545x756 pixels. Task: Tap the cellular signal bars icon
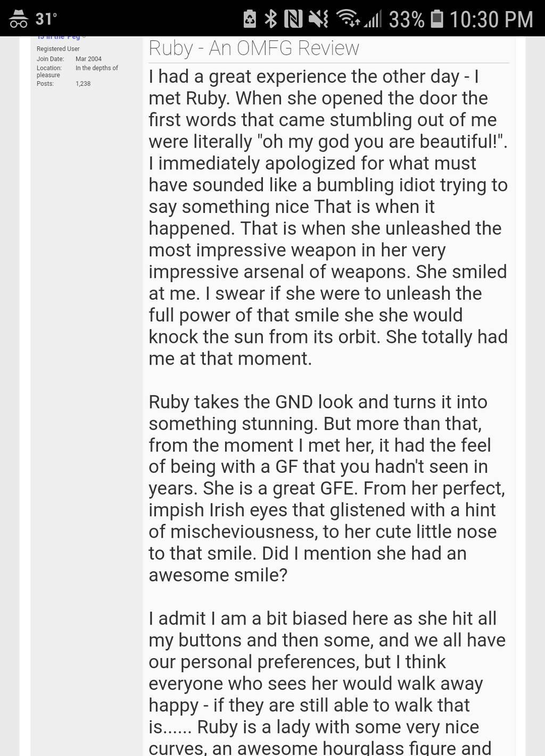[x=373, y=19]
